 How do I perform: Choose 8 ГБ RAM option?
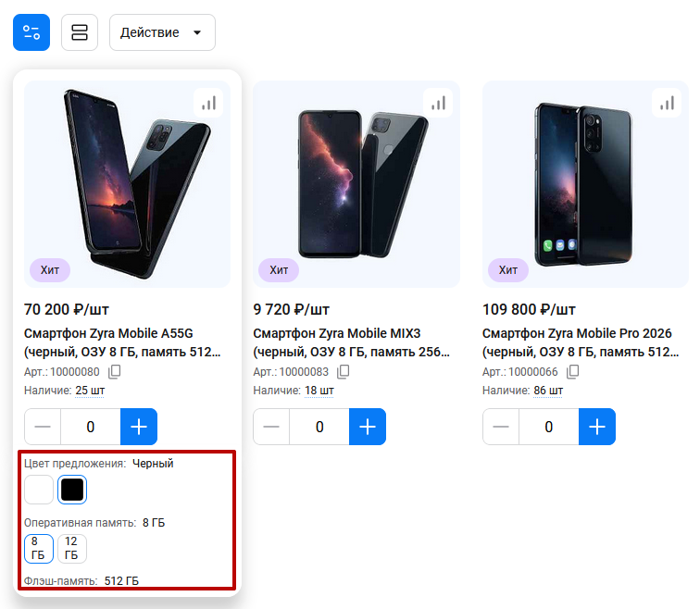[39, 549]
